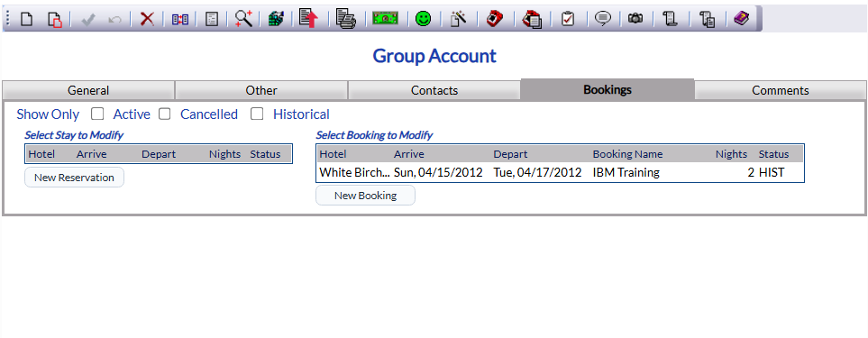The height and width of the screenshot is (338, 868).
Task: Click the magnifying glass search icon
Action: click(244, 18)
